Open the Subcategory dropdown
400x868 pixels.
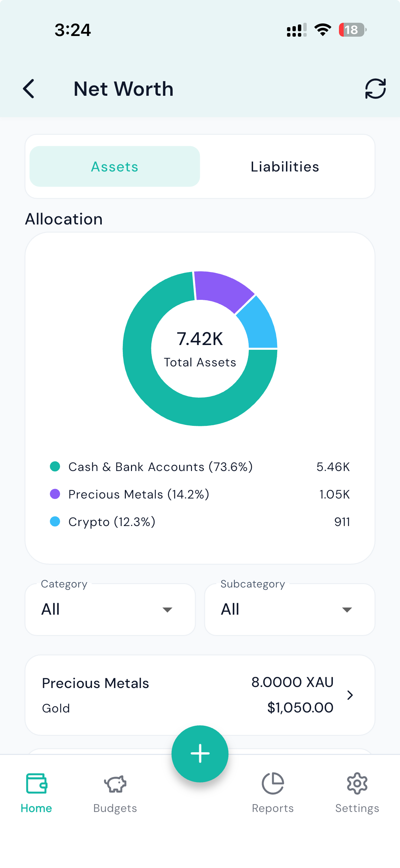289,610
